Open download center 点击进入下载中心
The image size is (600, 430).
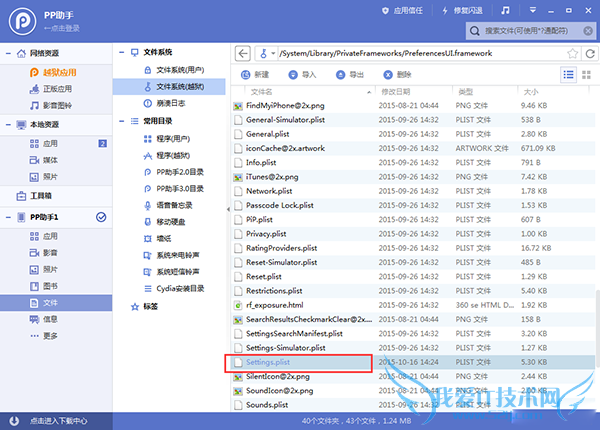pos(49,421)
